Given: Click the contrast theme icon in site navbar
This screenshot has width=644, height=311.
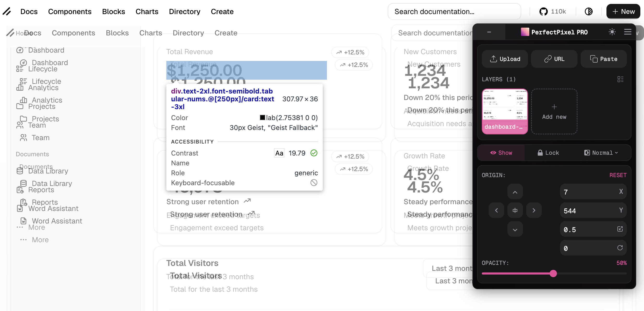Looking at the screenshot, I should click(x=588, y=11).
